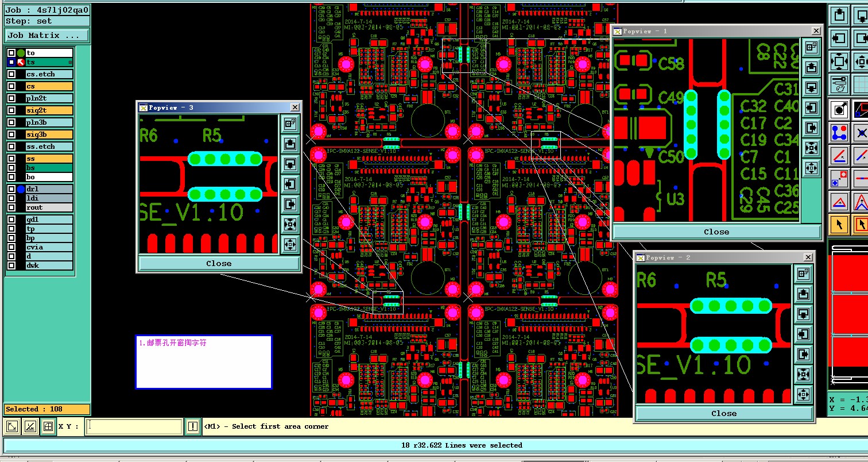The image size is (868, 462).
Task: Select the drl layer row
Action: (49, 189)
